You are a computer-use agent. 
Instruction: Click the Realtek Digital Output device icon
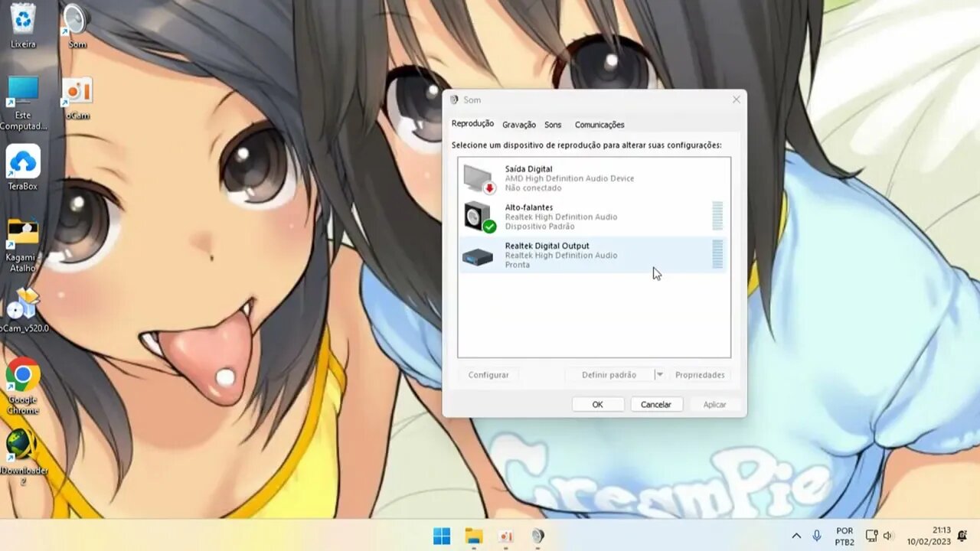pyautogui.click(x=478, y=257)
